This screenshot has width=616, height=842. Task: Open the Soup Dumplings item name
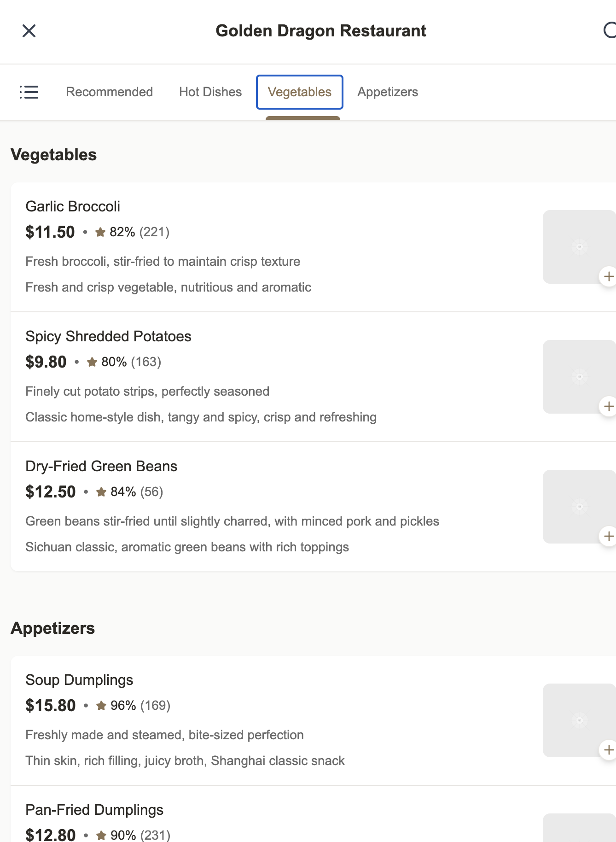tap(79, 680)
